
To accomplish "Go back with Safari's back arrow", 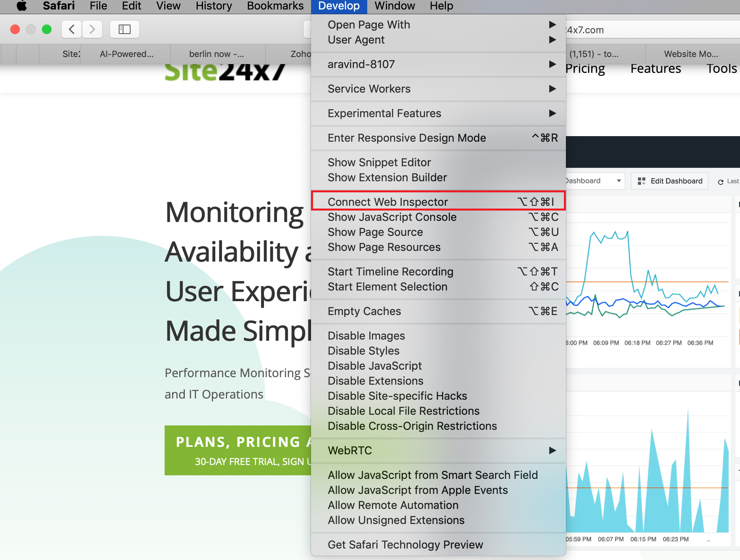I will pyautogui.click(x=72, y=29).
